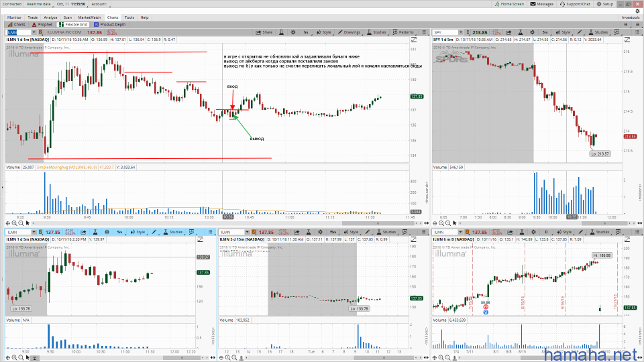Screen dimensions: 644x362
Task: Click the expand-width arrows icon under SPY chart
Action: click(639, 223)
